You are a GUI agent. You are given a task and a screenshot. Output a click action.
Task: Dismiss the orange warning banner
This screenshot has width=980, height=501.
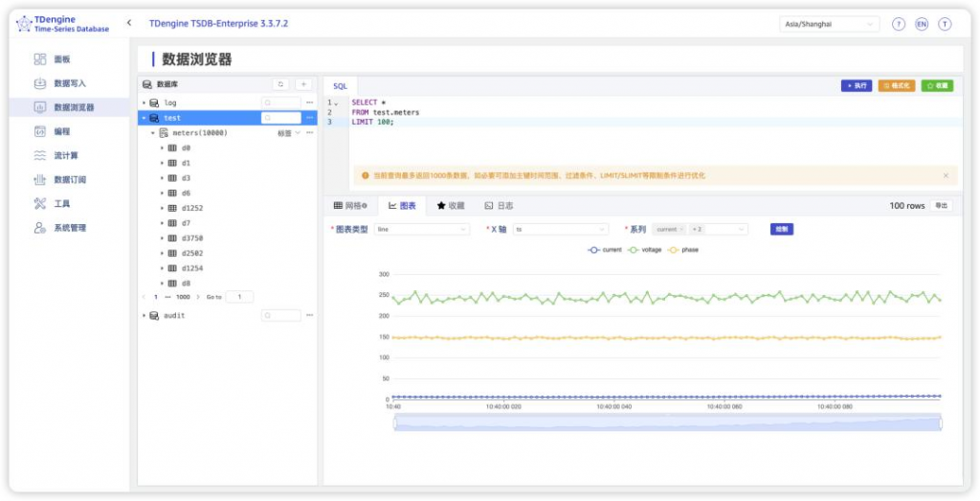(x=946, y=175)
